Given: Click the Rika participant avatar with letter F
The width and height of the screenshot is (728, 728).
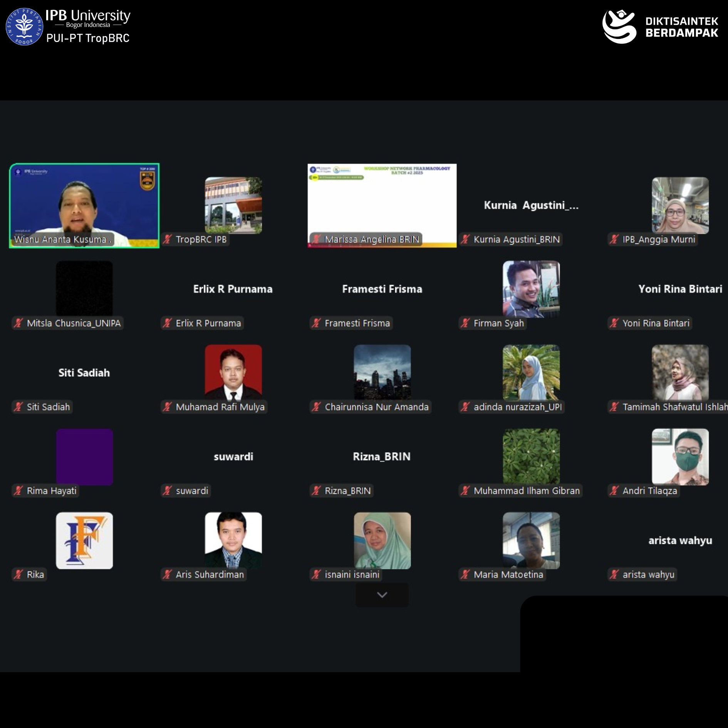Looking at the screenshot, I should 84,540.
